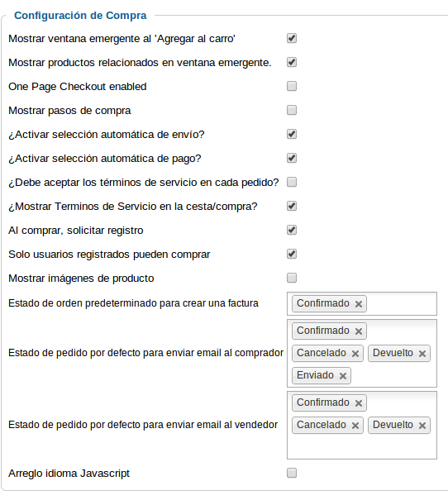Screen dimensions: 448x500
Task: Open invoice order status multi-select field
Action: [362, 303]
